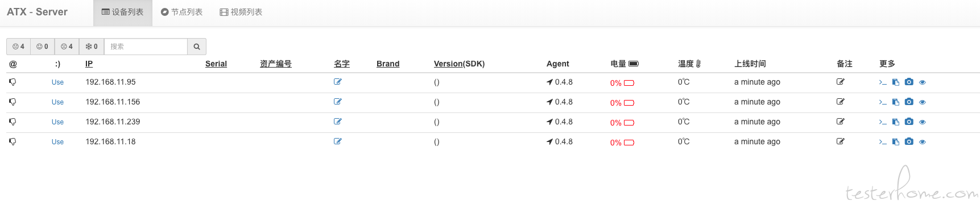Focus the 搜索 search input field
980x213 pixels.
tap(146, 47)
